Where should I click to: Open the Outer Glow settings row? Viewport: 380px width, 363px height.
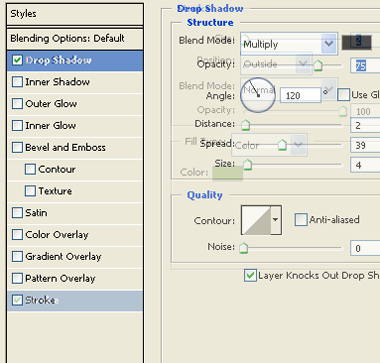point(75,104)
